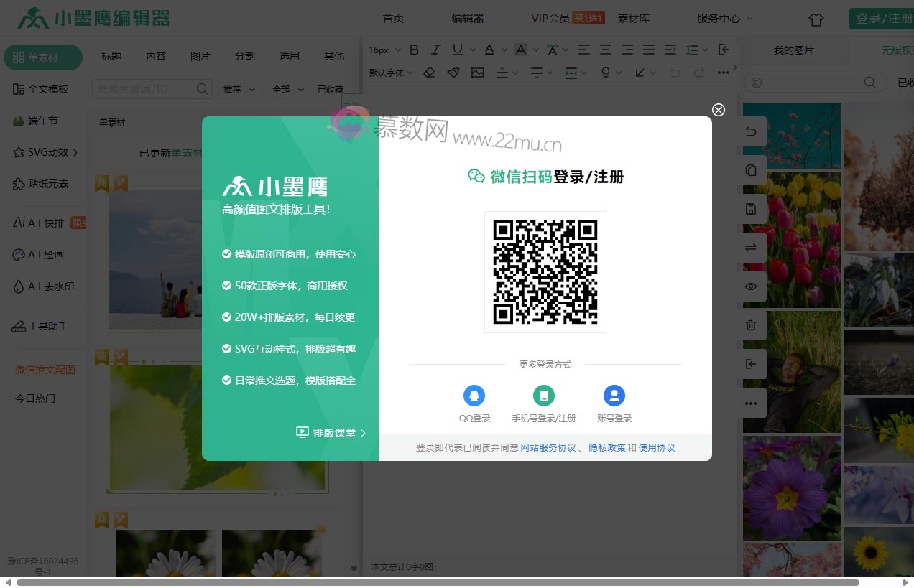Click the clear formatting eraser icon

tap(428, 73)
